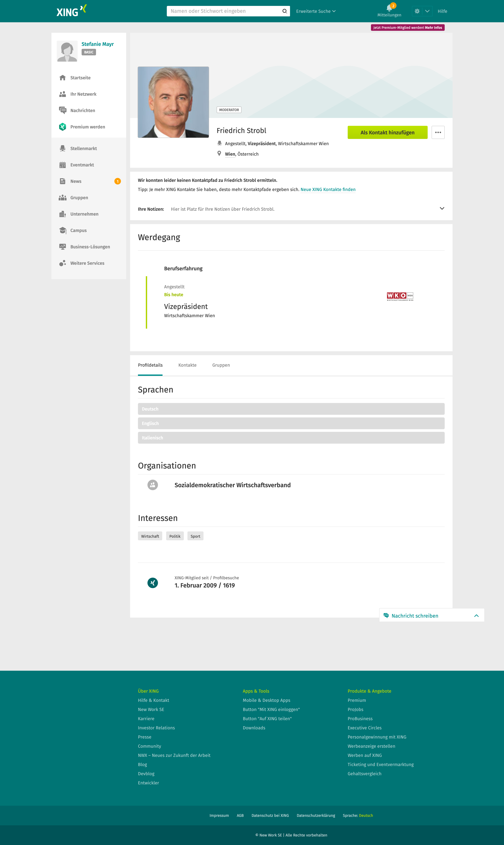
Task: Open Impressum in the footer bar
Action: click(x=219, y=816)
